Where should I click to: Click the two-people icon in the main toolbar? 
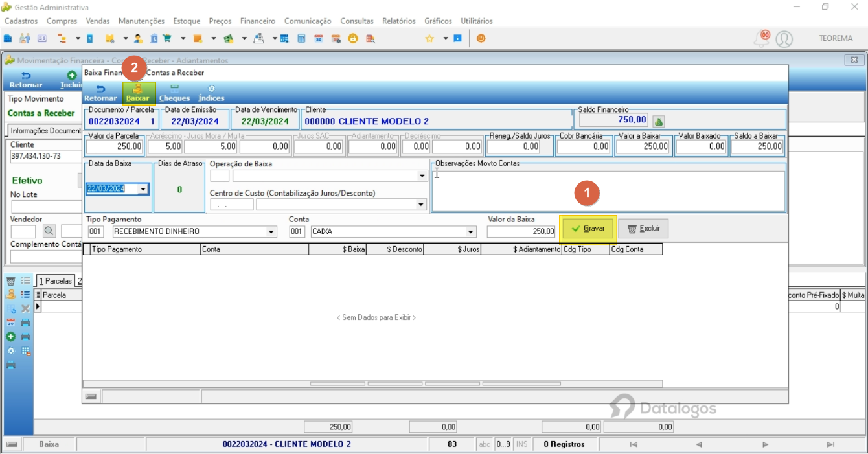pyautogui.click(x=25, y=39)
